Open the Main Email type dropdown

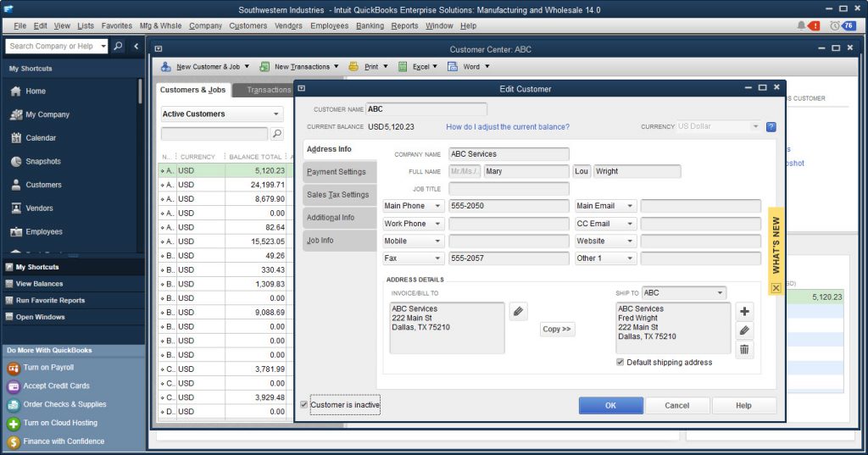(x=605, y=206)
